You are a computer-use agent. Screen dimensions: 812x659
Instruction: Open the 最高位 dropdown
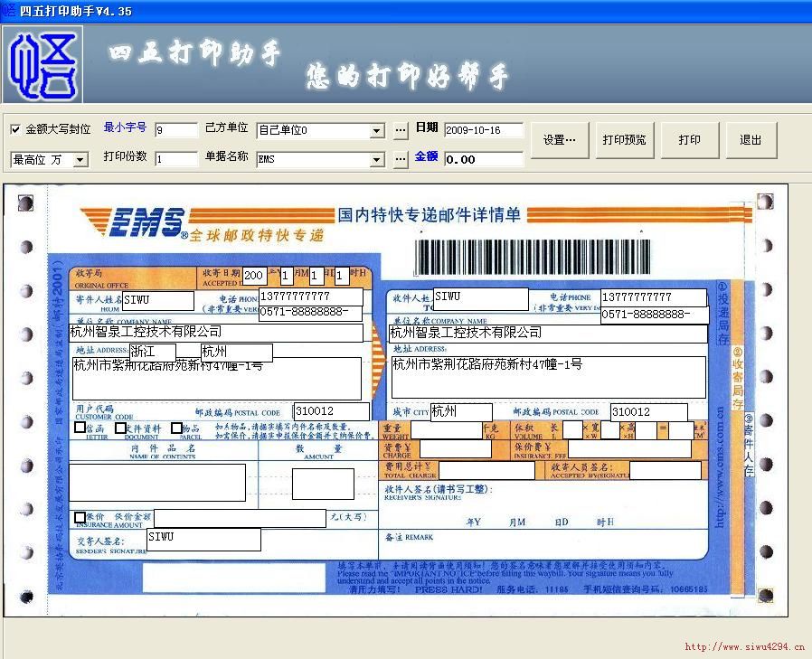tap(80, 160)
